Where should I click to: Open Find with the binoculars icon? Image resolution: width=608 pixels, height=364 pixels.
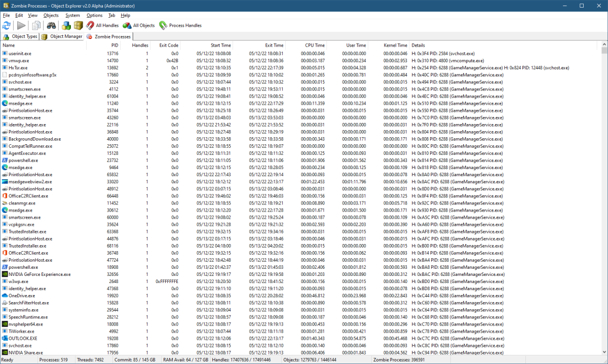[x=51, y=25]
